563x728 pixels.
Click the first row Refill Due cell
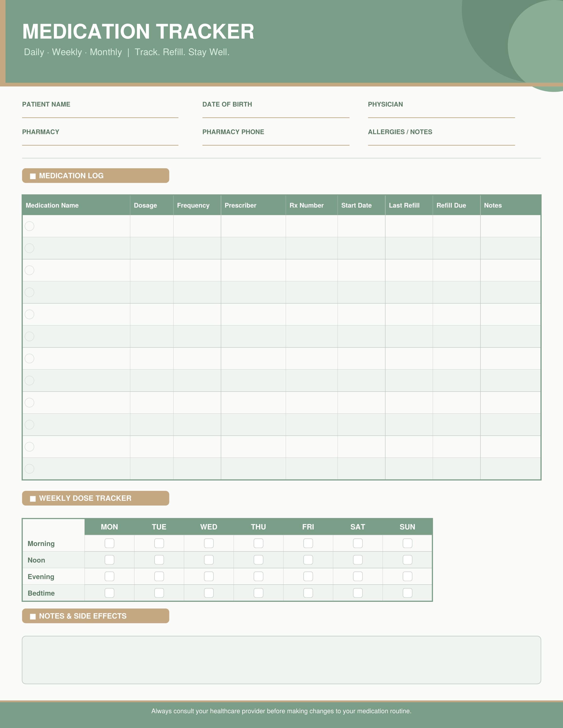pos(457,226)
